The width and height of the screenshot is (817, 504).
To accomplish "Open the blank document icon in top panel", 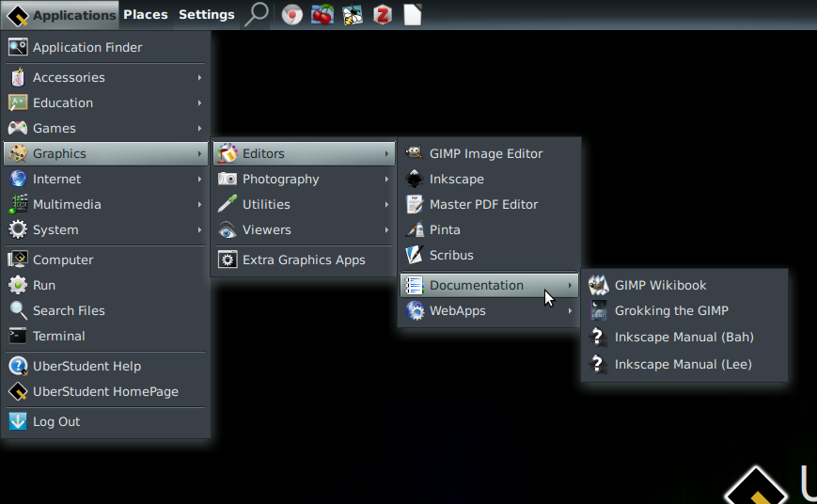I will coord(412,14).
